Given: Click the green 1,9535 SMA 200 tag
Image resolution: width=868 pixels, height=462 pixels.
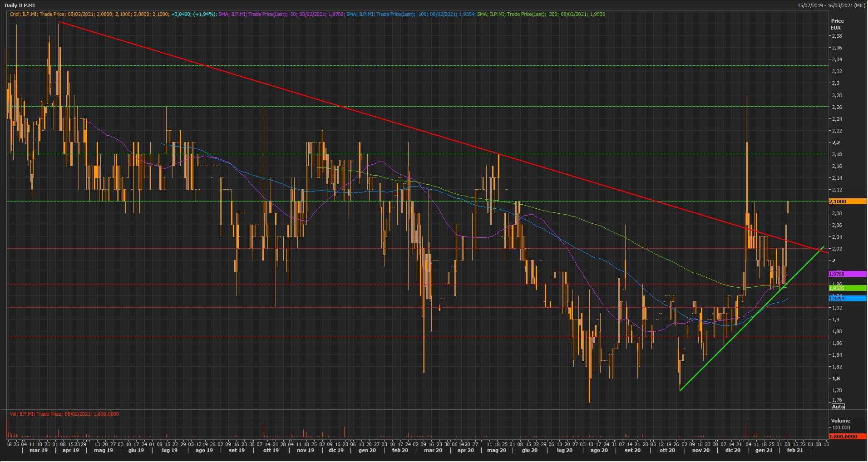Looking at the screenshot, I should click(x=847, y=288).
